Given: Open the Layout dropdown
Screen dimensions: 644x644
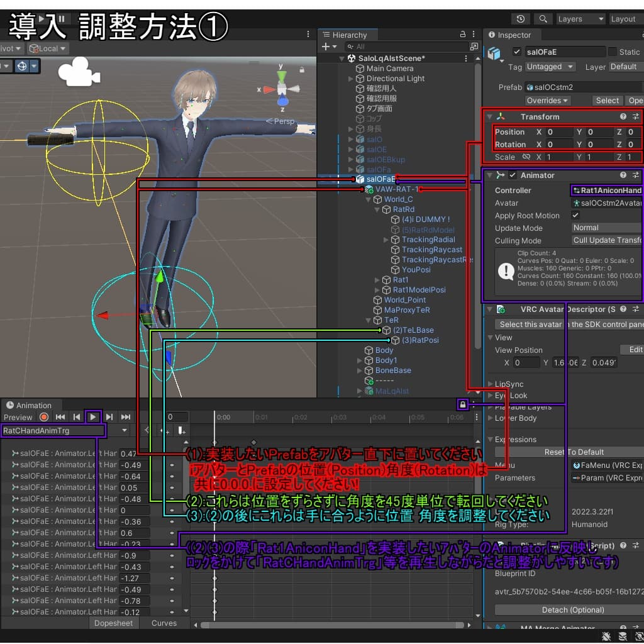Looking at the screenshot, I should click(626, 19).
